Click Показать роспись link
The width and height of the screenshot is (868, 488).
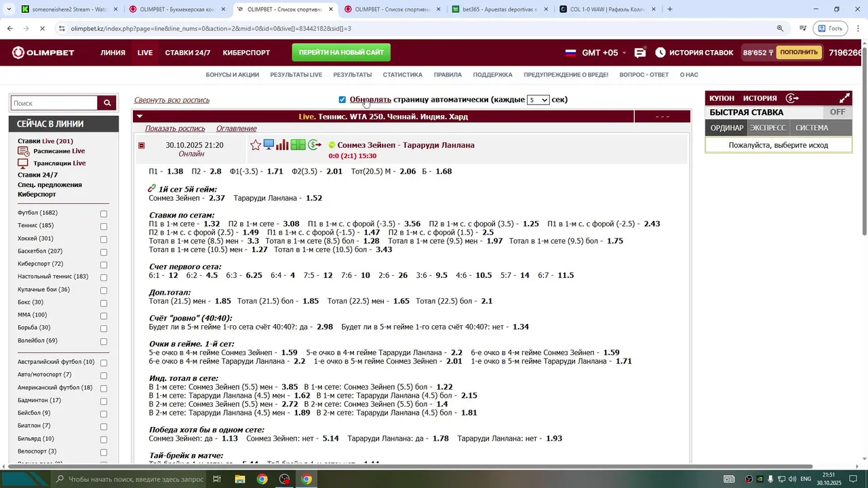point(175,129)
